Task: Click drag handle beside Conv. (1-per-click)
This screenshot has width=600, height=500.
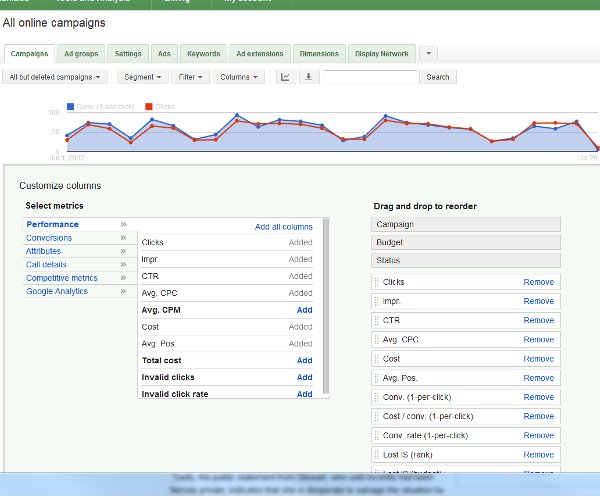Action: click(x=377, y=397)
